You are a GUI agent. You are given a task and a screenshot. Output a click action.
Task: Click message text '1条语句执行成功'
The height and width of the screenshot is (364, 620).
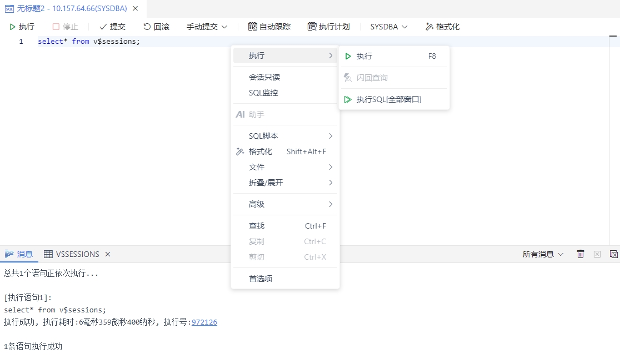[33, 347]
